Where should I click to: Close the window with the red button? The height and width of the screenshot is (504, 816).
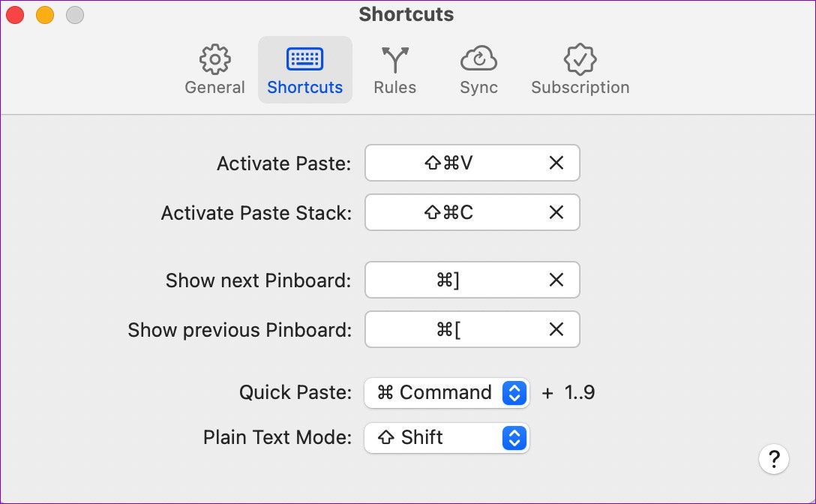click(x=15, y=14)
